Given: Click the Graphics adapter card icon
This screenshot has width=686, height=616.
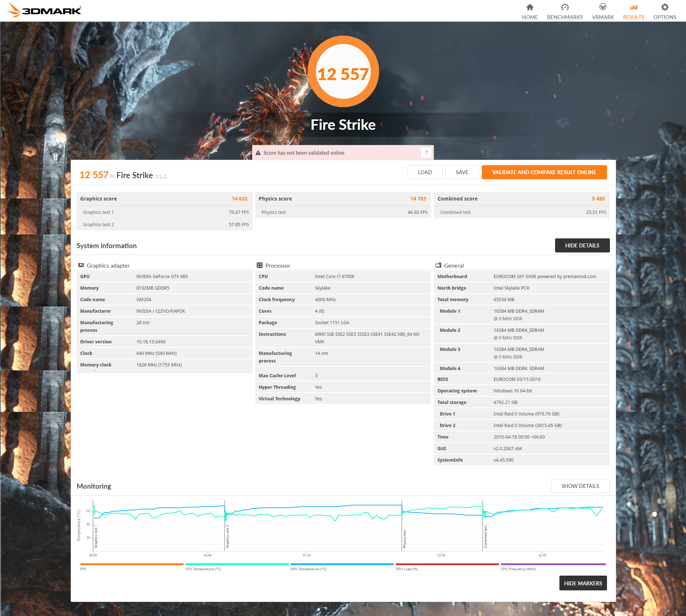Looking at the screenshot, I should coord(81,265).
